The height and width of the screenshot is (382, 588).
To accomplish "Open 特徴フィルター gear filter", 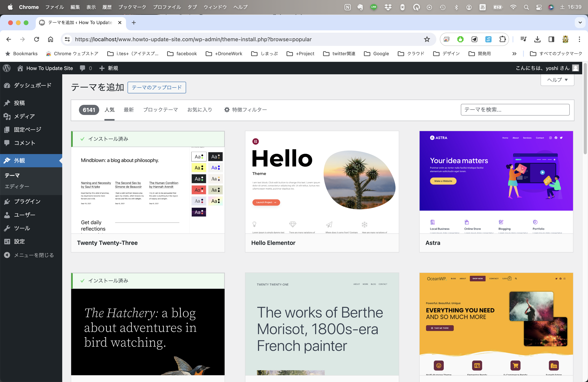I will [245, 110].
